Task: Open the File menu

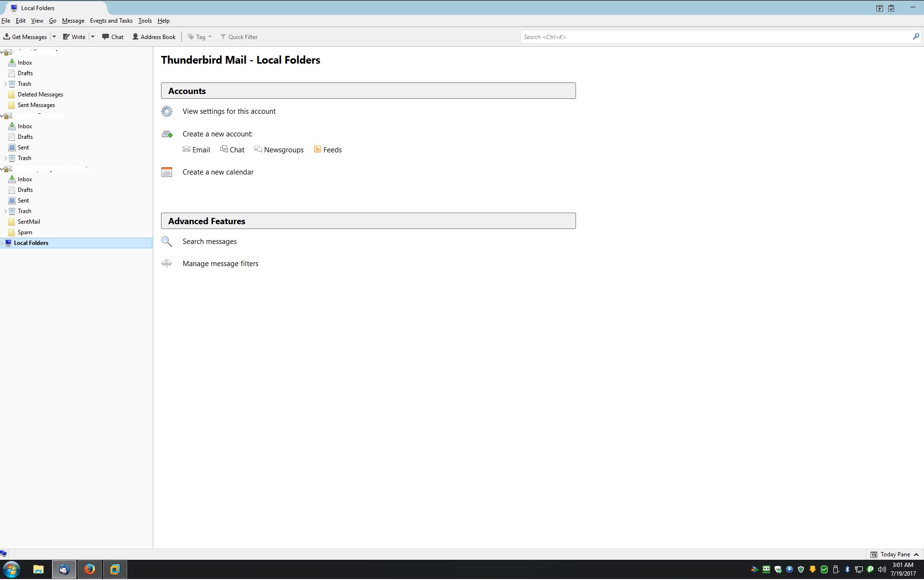Action: 6,21
